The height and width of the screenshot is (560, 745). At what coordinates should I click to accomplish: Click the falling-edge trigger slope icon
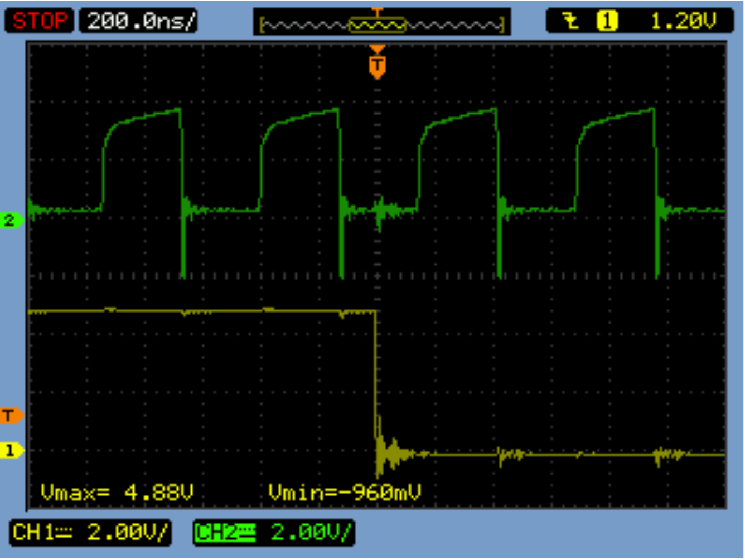571,22
